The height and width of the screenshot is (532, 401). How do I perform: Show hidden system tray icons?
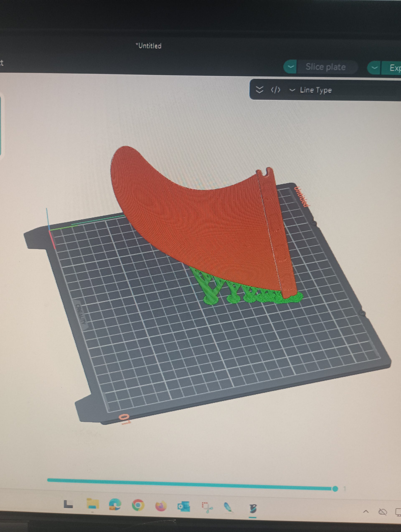(x=366, y=512)
